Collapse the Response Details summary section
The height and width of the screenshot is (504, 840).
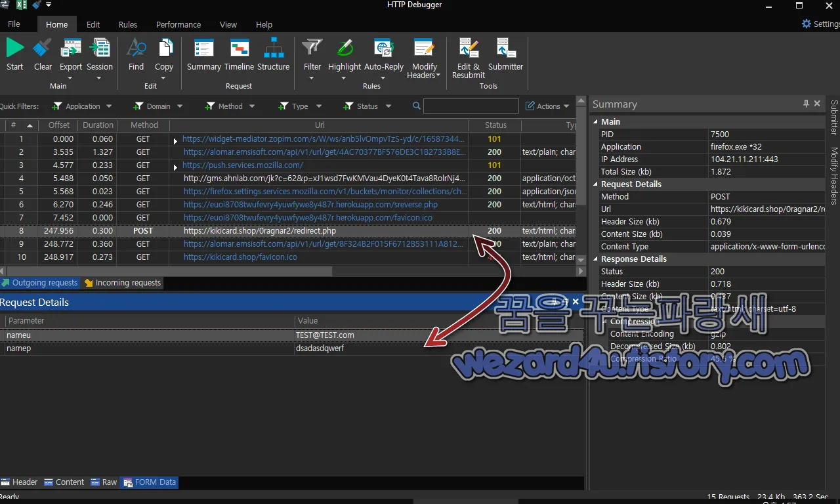pyautogui.click(x=595, y=259)
